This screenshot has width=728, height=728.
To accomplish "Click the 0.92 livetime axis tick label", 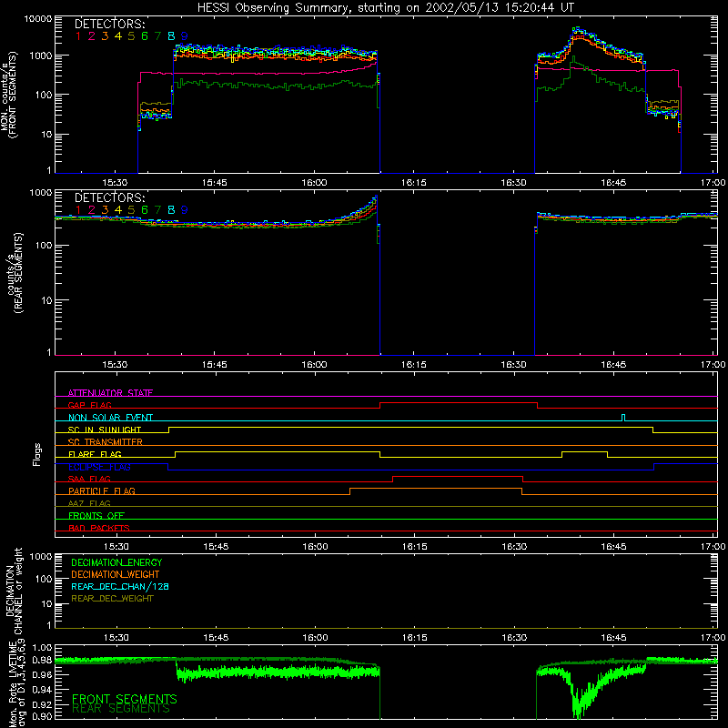I will 41,704.
